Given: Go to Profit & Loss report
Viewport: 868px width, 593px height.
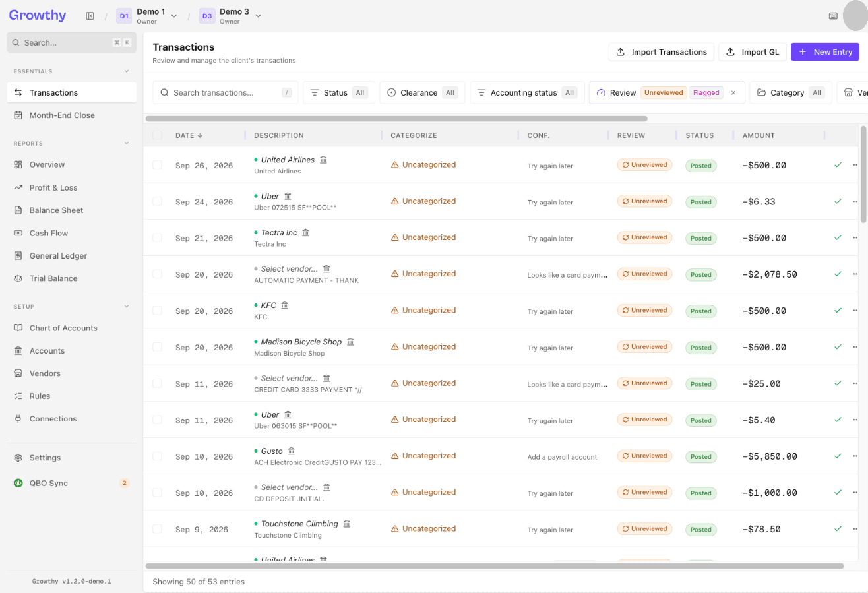Looking at the screenshot, I should coord(72,187).
